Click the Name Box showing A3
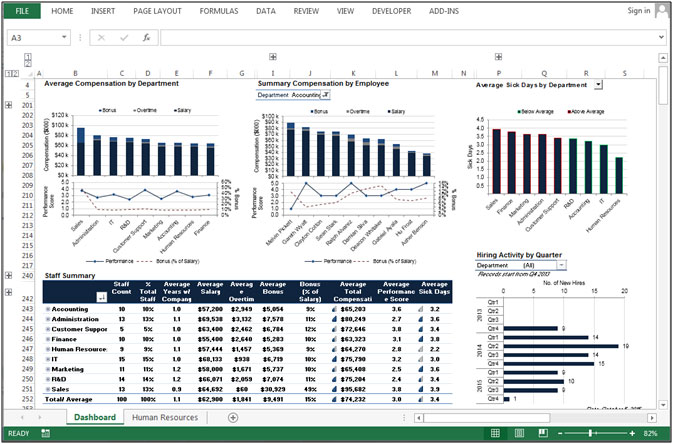 click(34, 38)
